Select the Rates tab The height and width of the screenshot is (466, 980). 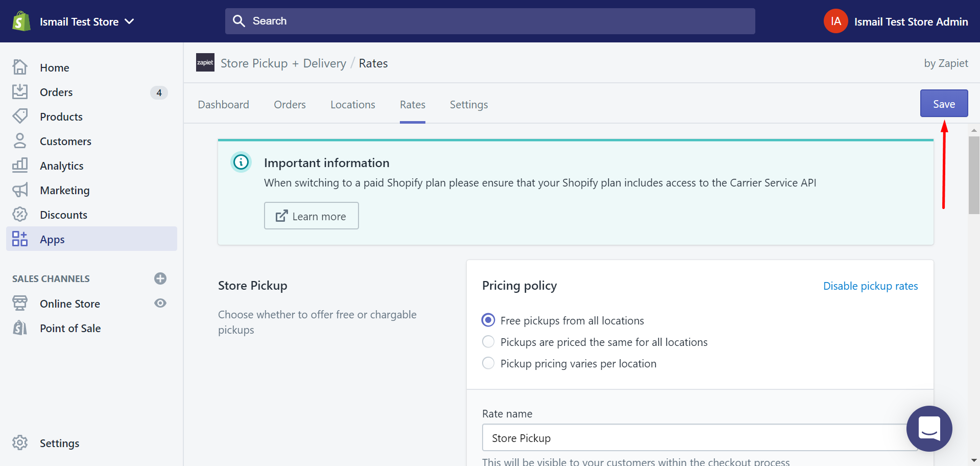[x=413, y=104]
